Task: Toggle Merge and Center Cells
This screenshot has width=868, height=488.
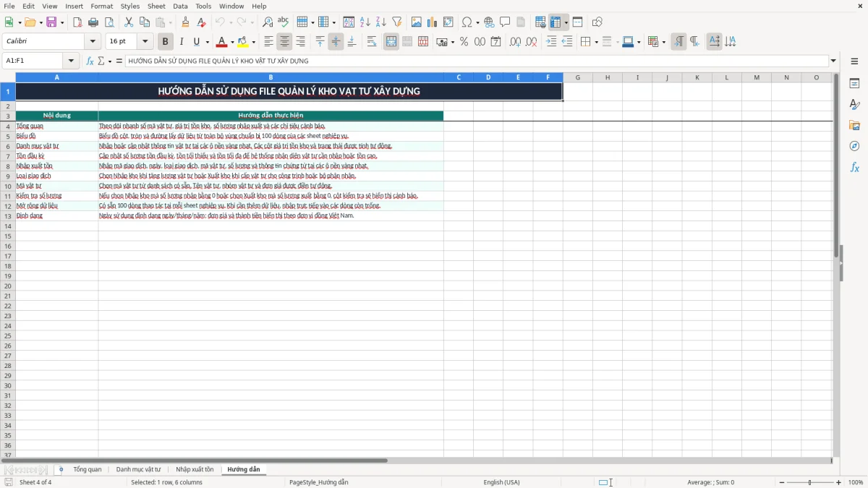Action: pos(391,42)
